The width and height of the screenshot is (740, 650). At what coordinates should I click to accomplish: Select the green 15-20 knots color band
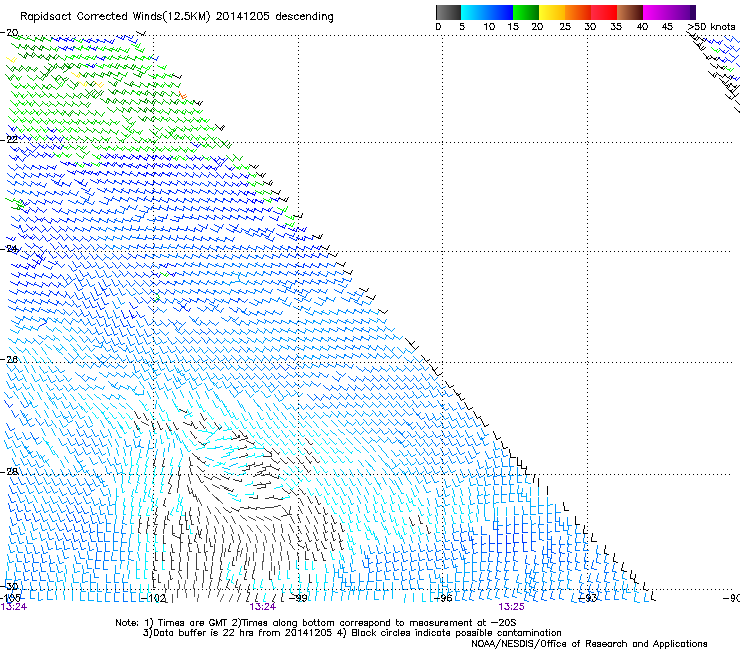tap(526, 12)
